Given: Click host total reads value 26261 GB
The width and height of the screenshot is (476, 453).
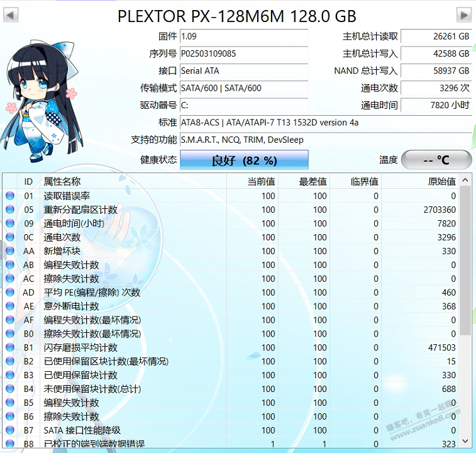Looking at the screenshot, I should click(436, 36).
